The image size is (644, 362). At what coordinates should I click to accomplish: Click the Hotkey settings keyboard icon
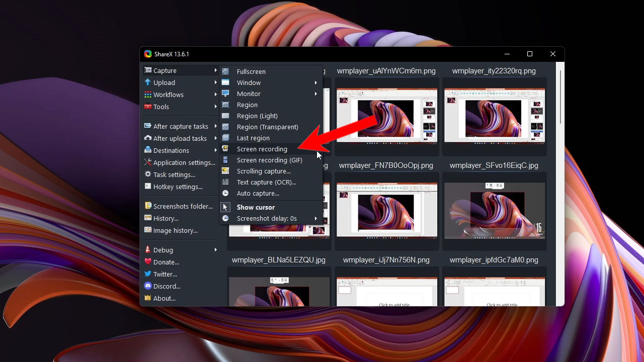[x=148, y=187]
